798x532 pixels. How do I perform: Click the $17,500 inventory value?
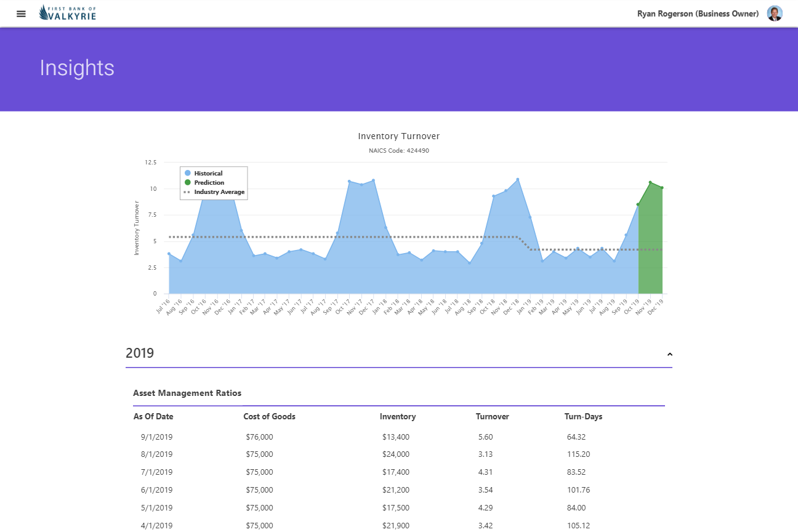click(x=395, y=508)
